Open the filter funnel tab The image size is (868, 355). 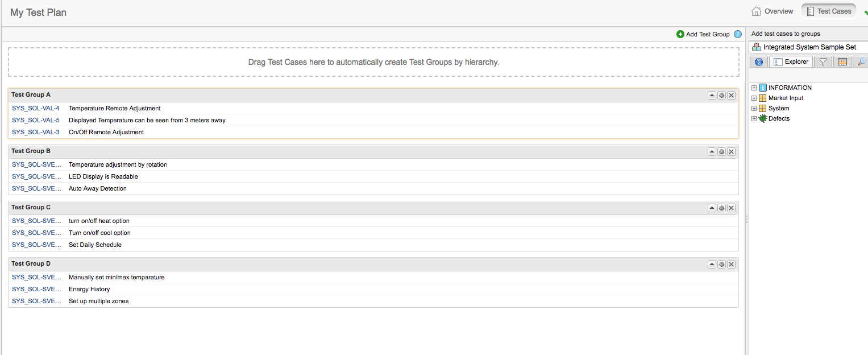(823, 62)
